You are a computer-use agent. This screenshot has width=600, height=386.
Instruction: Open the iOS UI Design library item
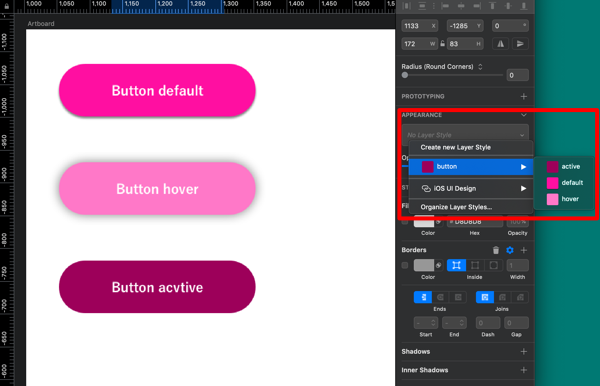coord(471,188)
